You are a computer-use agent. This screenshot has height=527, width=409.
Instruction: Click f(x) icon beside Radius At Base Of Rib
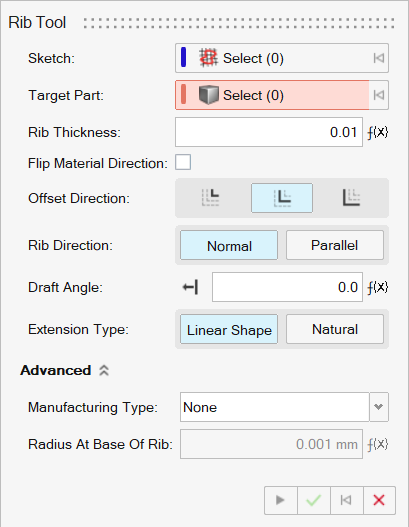(377, 444)
